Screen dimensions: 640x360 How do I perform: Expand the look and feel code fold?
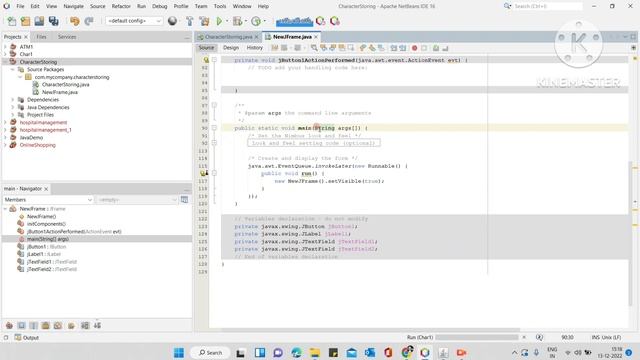[214, 143]
